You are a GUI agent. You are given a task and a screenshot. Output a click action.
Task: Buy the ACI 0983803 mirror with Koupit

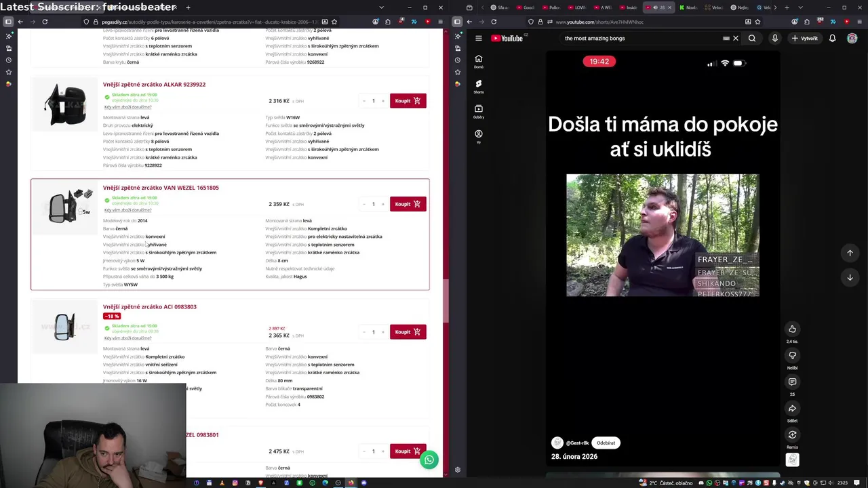(408, 332)
